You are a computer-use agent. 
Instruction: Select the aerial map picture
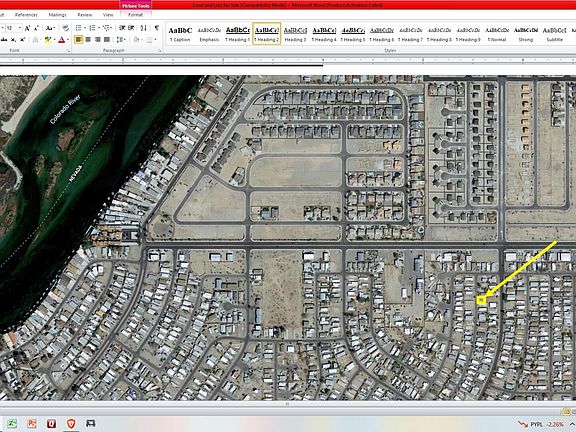click(288, 238)
